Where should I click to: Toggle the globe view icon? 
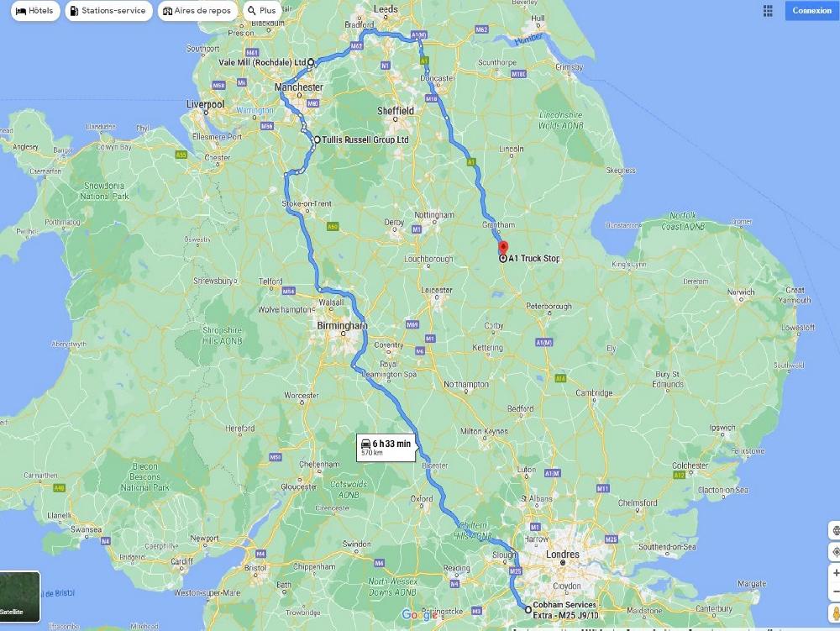835,531
